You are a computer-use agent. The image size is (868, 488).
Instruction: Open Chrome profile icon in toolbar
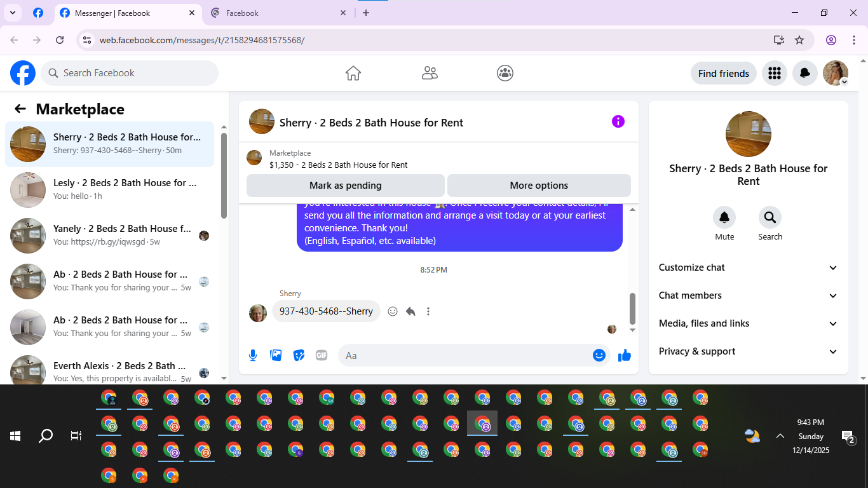(x=831, y=40)
